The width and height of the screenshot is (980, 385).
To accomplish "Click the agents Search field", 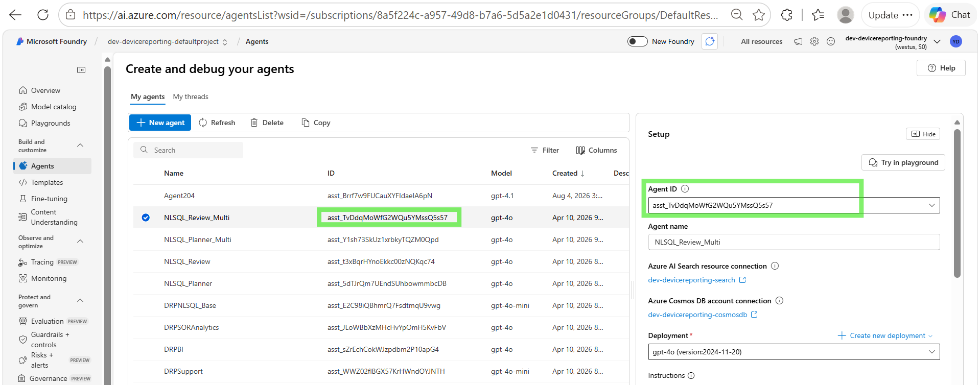I will [188, 150].
